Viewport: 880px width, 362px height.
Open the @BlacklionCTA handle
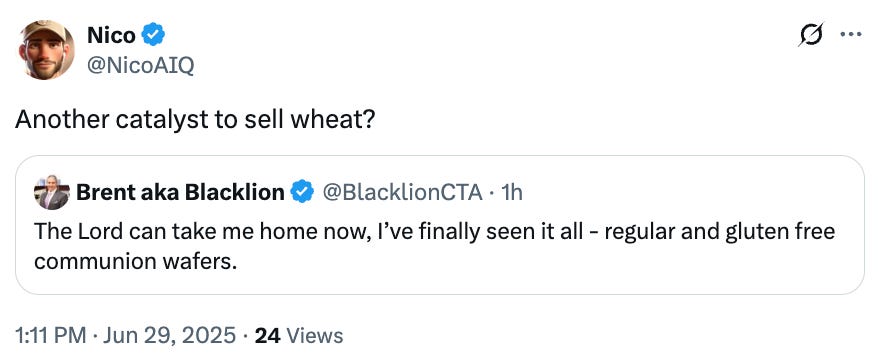click(402, 193)
